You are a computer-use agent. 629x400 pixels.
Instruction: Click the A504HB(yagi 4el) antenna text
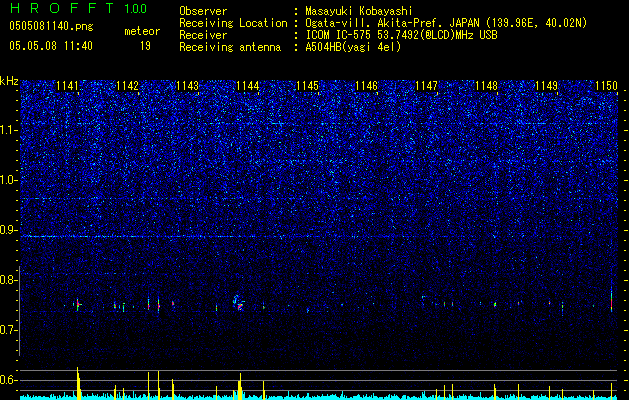pos(353,47)
